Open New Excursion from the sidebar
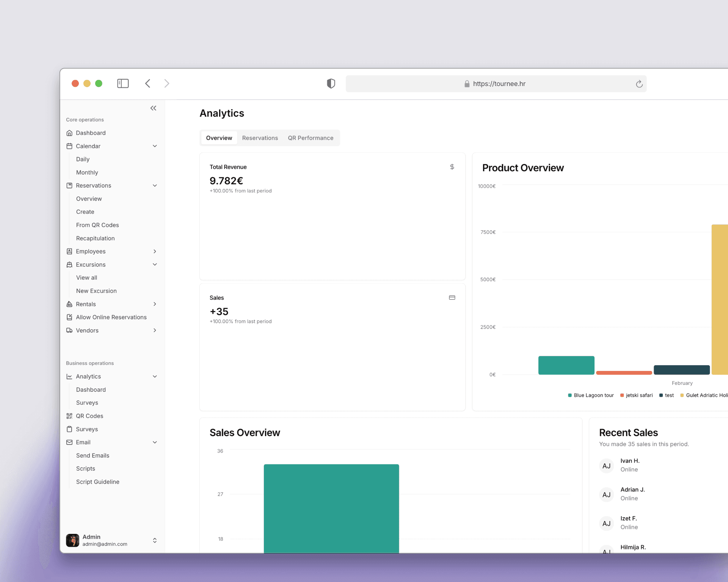 96,291
